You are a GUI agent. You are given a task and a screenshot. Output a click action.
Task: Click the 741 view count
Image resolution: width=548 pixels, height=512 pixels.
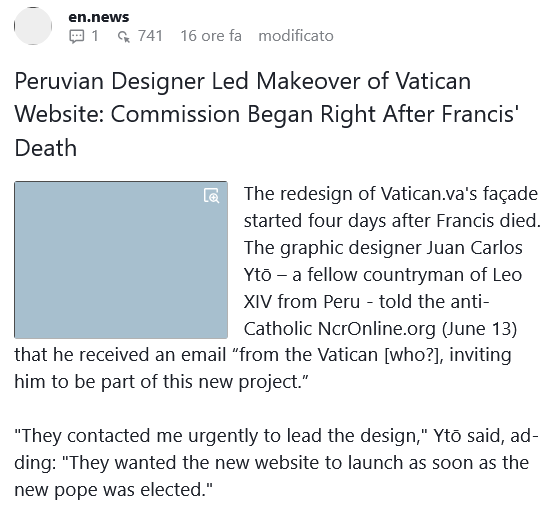click(150, 36)
